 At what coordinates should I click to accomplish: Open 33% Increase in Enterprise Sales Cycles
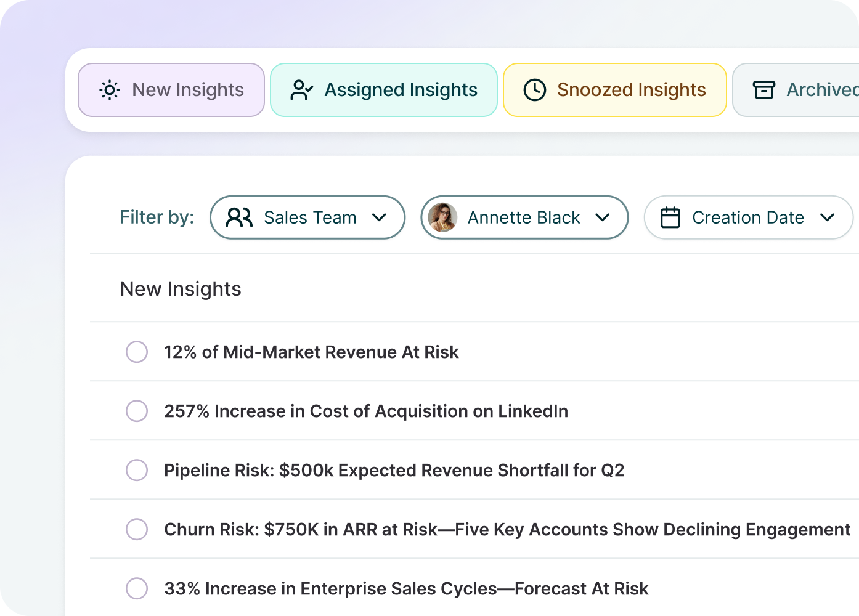click(406, 589)
